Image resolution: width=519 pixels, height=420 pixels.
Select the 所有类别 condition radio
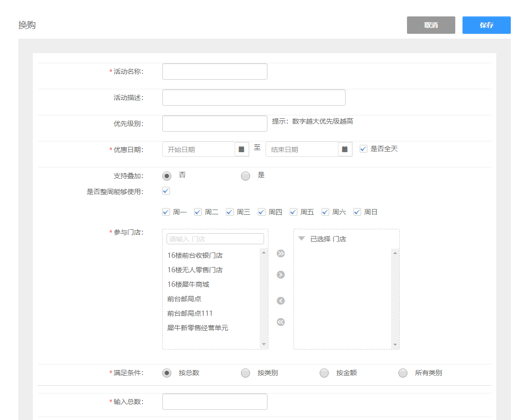click(x=403, y=373)
